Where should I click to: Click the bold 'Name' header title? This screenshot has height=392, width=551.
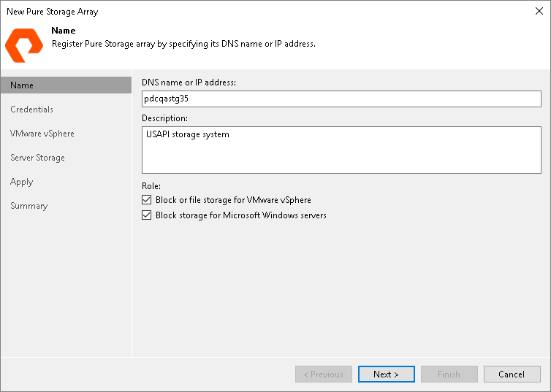[x=64, y=31]
